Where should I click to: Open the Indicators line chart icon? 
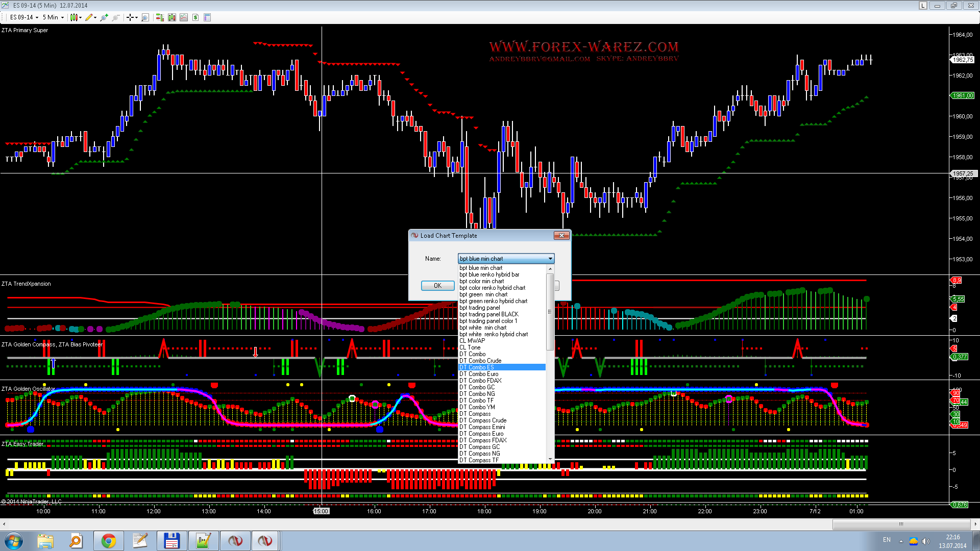click(x=183, y=17)
